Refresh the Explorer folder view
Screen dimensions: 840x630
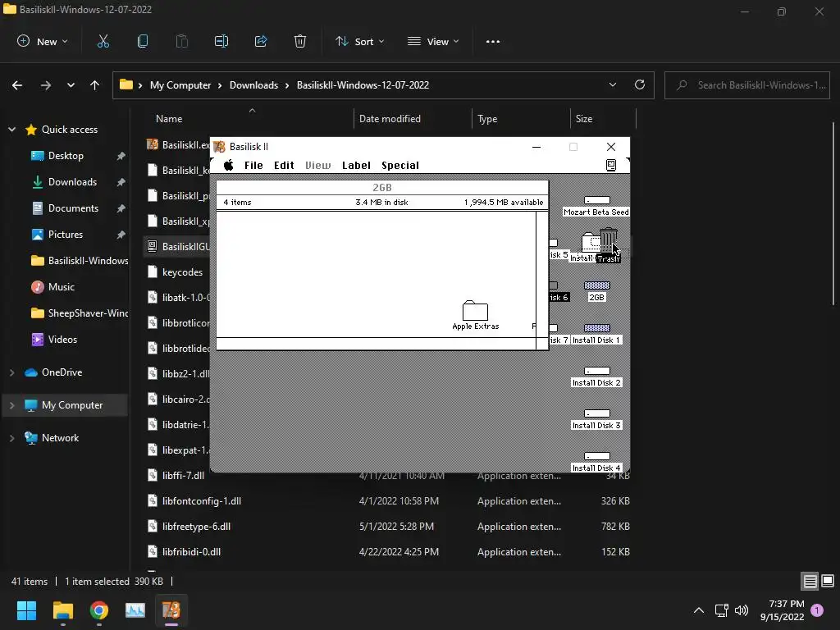click(640, 84)
